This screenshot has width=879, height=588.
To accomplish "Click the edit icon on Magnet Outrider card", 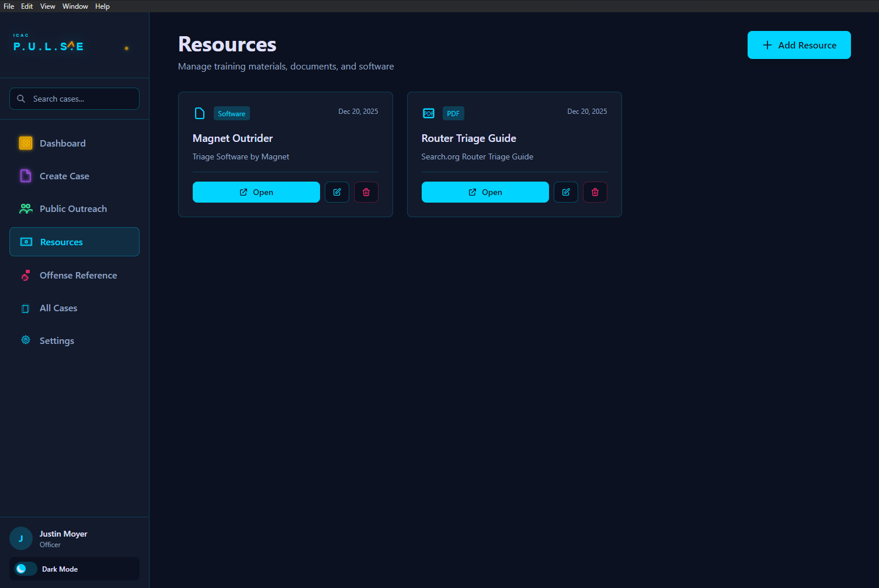I will pos(337,192).
